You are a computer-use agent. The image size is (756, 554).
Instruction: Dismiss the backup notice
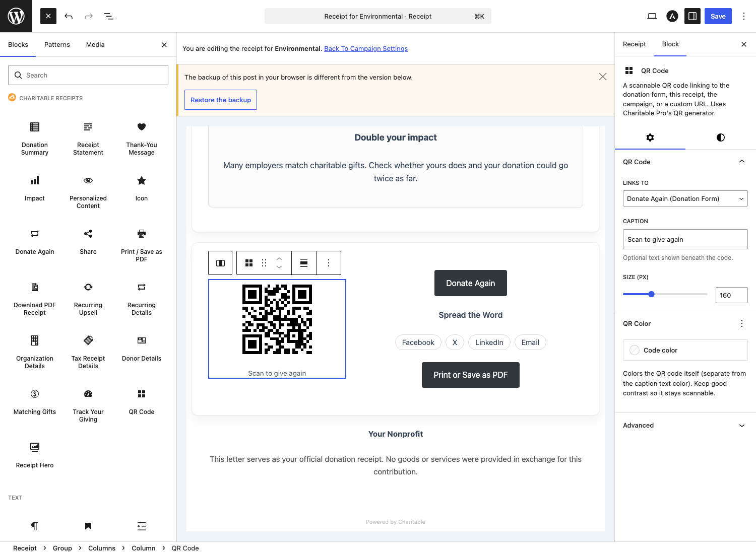pyautogui.click(x=603, y=77)
